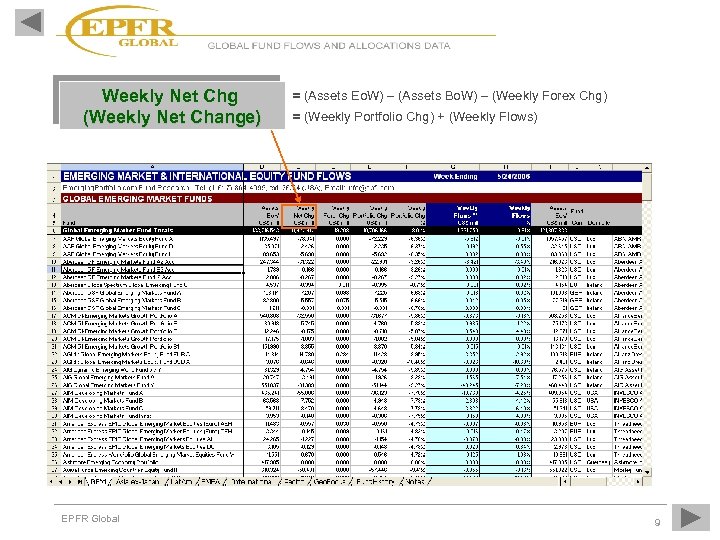This screenshot has width=720, height=540.
Task: Click the week ending date cell
Action: click(514, 176)
